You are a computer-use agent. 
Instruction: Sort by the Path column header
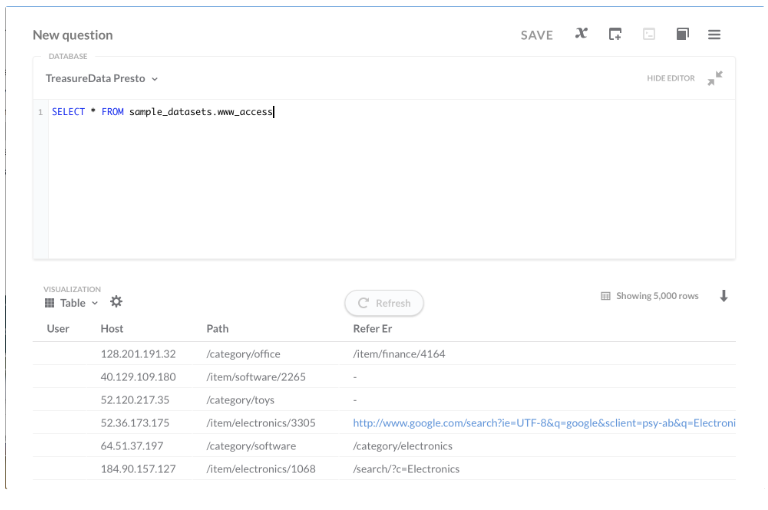[217, 329]
